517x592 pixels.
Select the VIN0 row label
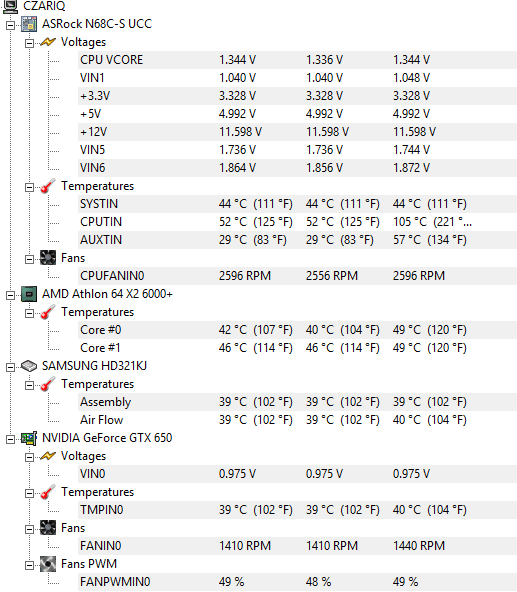[93, 474]
